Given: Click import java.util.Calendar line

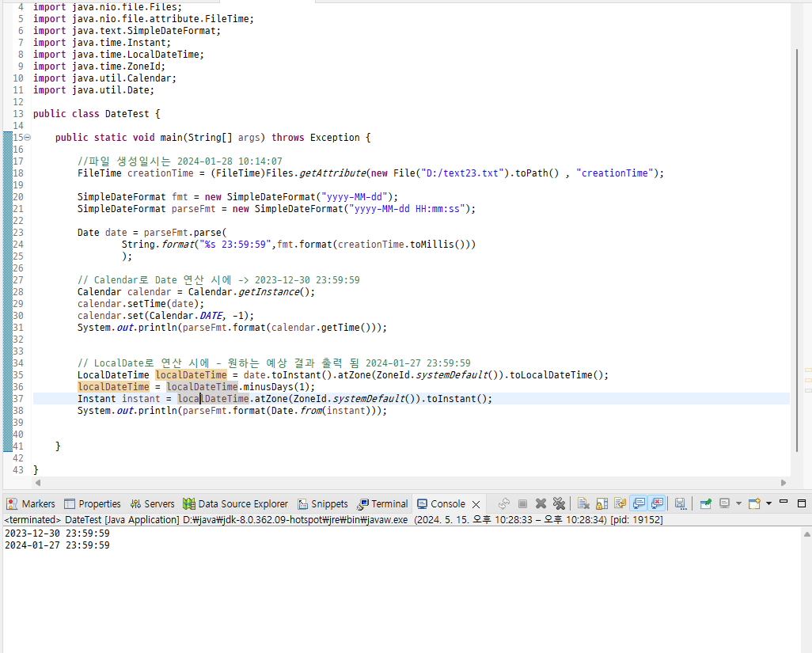Looking at the screenshot, I should click(104, 78).
